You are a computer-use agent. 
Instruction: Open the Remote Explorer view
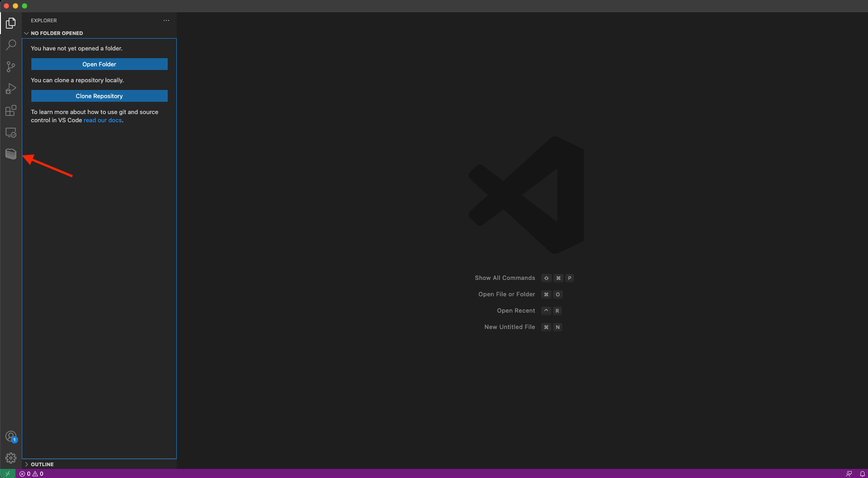pyautogui.click(x=11, y=132)
